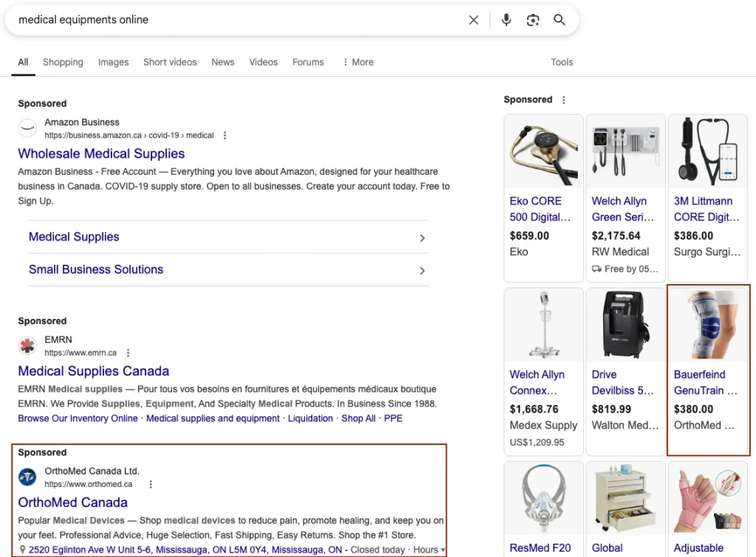
Task: Open the 3M Littmann CORE Digit… title link
Action: pos(707,209)
